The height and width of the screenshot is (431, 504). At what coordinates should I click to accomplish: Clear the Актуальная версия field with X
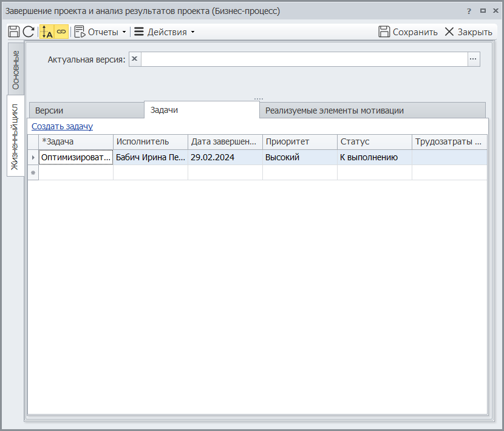point(135,59)
